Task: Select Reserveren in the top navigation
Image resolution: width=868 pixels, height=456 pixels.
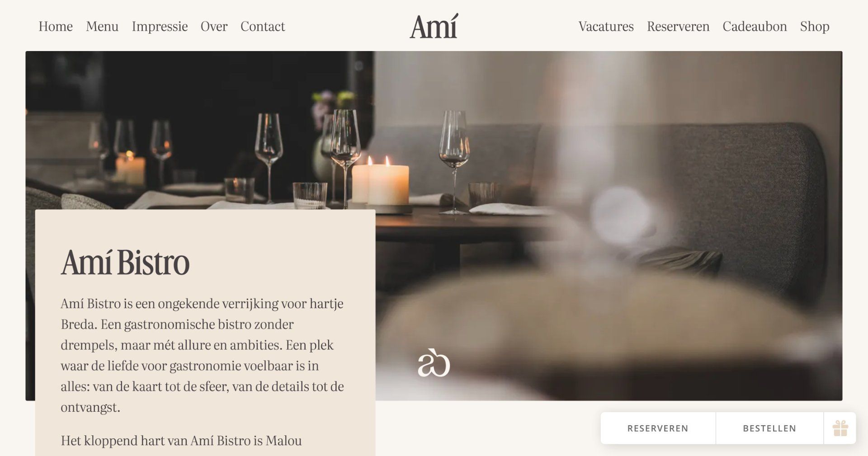Action: click(678, 26)
